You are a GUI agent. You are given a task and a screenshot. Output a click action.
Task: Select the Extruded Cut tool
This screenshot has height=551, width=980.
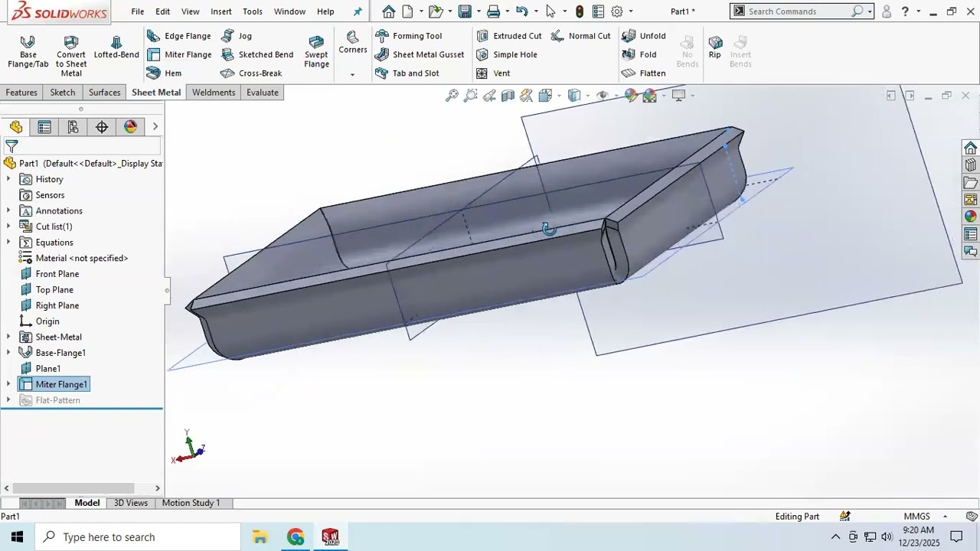click(508, 36)
